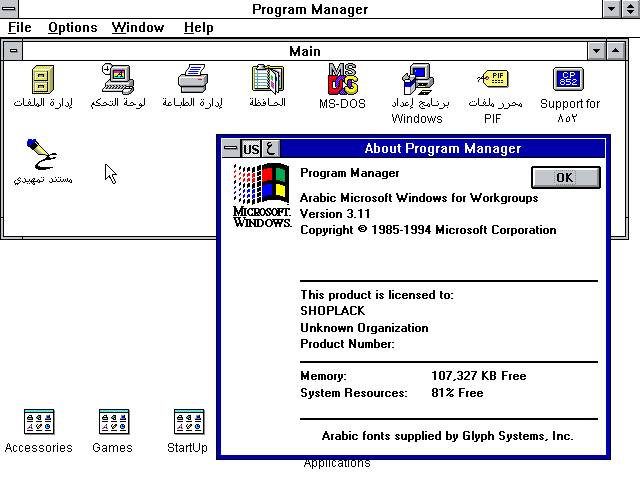Click 'Arabic fonts supplied by Glyph Systems' line
The image size is (640, 480).
tap(448, 436)
